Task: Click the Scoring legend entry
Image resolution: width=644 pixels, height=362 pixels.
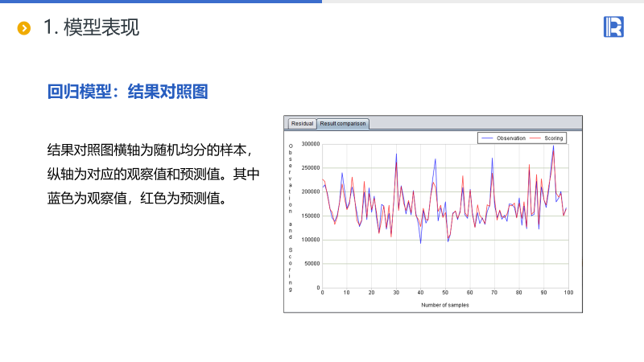Action: pyautogui.click(x=553, y=138)
